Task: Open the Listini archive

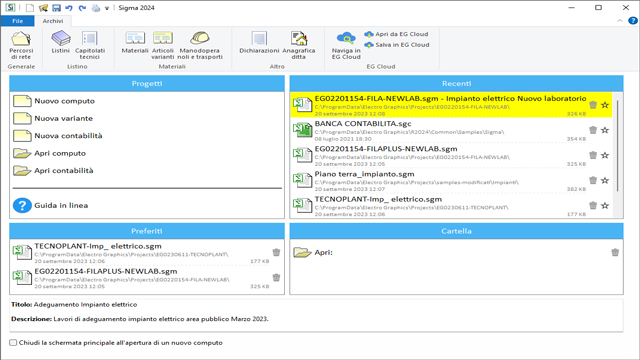Action: 60,42
